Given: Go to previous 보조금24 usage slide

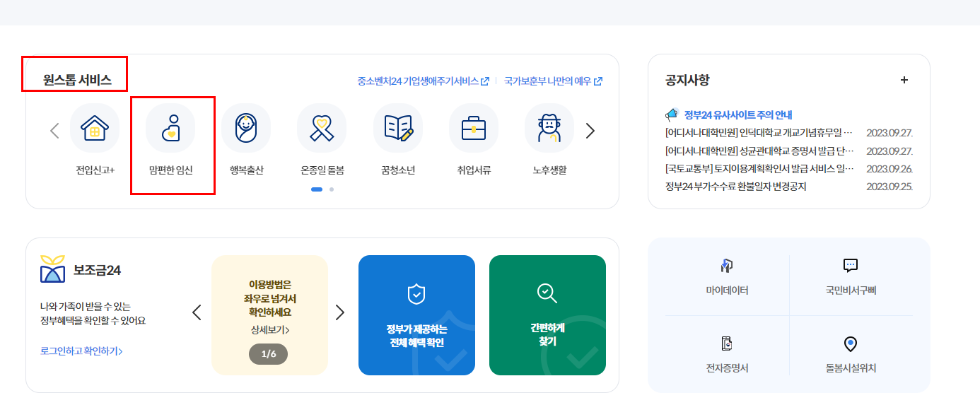Looking at the screenshot, I should 197,312.
